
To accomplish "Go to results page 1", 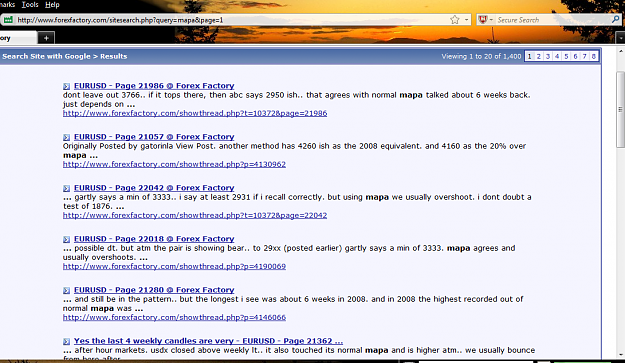I will coord(529,56).
